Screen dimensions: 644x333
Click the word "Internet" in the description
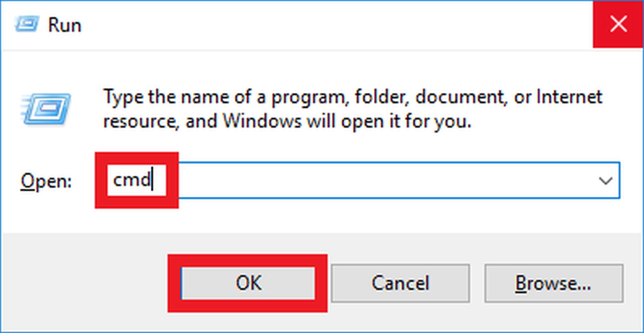pyautogui.click(x=569, y=97)
